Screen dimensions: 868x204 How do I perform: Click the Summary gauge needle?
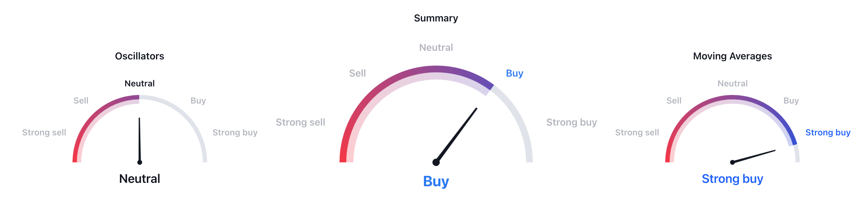click(x=456, y=136)
